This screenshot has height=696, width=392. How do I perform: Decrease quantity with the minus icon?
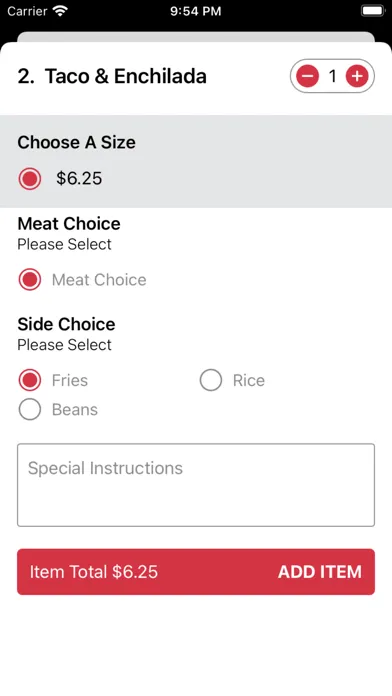(x=308, y=76)
